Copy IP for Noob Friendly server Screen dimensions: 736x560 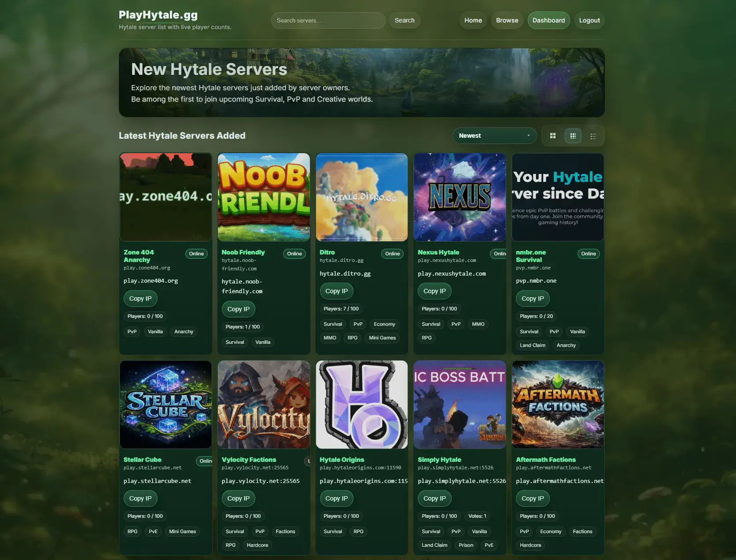[x=239, y=309]
